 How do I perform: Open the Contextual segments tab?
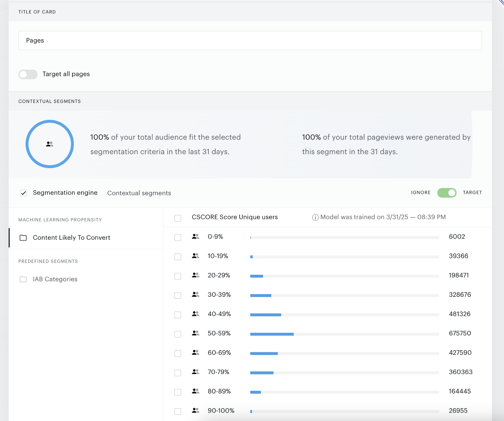(139, 193)
